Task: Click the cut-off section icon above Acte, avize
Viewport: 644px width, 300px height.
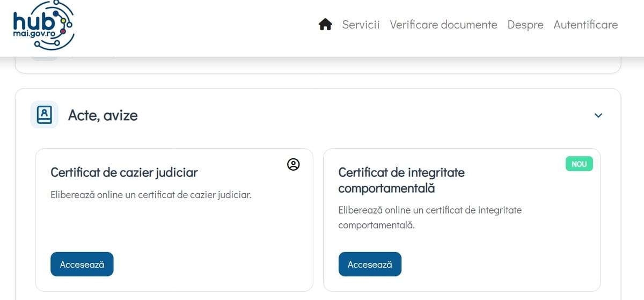Action: point(44,58)
